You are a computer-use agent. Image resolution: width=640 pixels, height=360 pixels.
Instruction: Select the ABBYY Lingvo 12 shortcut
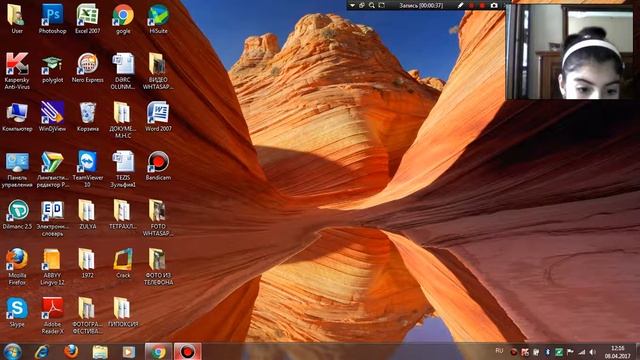[52, 267]
